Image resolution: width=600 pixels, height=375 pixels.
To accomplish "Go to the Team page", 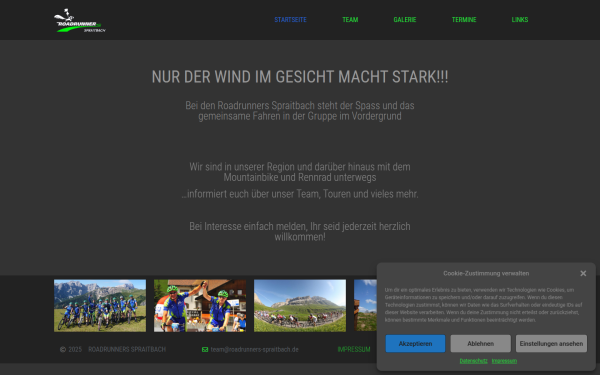I will [x=350, y=20].
